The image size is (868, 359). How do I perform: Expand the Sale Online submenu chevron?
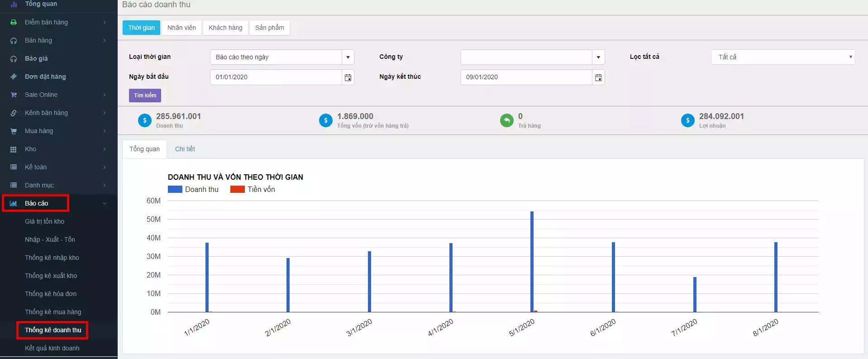105,95
